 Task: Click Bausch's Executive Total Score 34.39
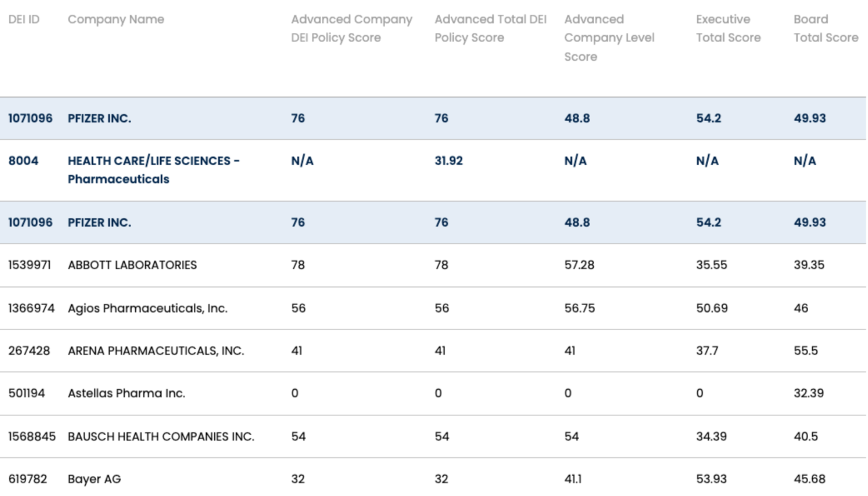click(x=711, y=437)
